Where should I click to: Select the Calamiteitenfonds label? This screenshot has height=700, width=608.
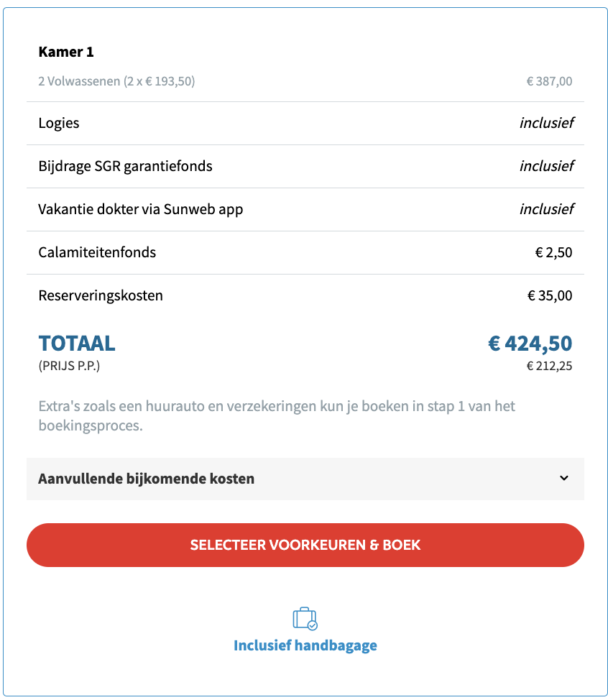97,252
